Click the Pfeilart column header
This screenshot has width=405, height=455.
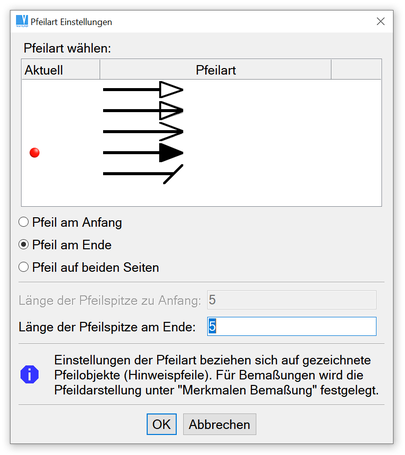[x=215, y=70]
